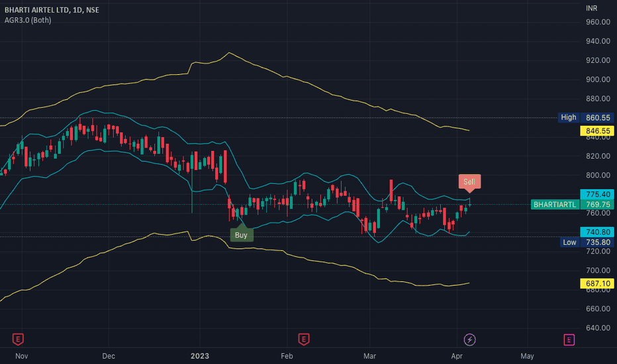Screen dimensions: 617x364
Task: Click the Buy signal label
Action: tap(241, 235)
